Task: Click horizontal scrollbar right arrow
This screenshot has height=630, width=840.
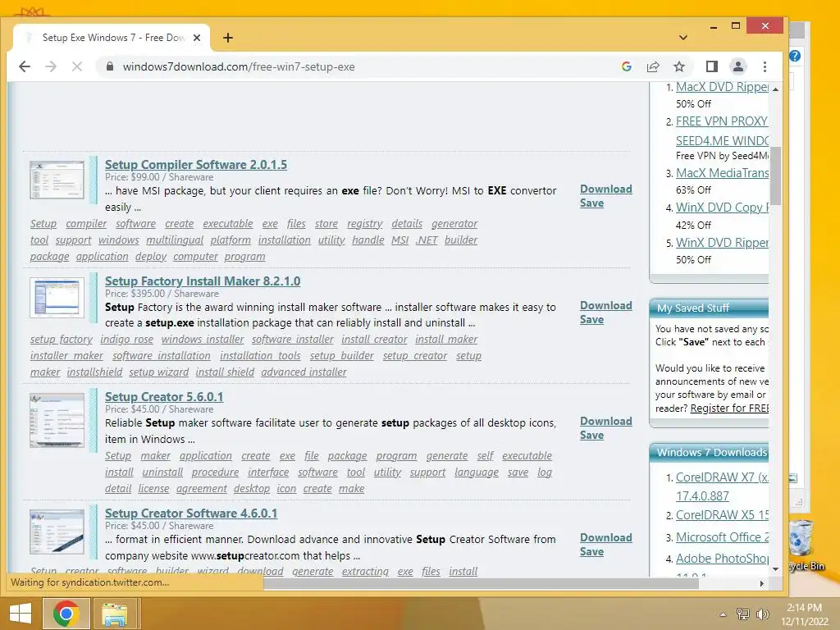Action: pos(762,583)
